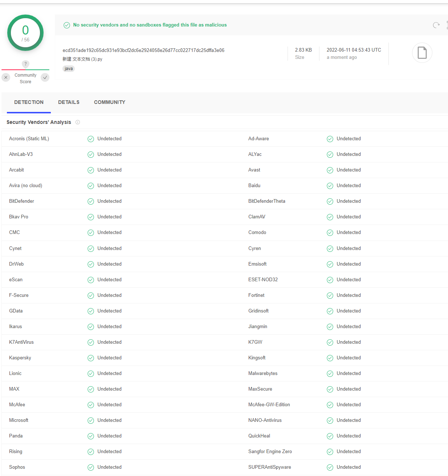Screen dimensions: 448x476
Task: Click the info icon beside Security Vendors' Analysis
Action: 78,122
